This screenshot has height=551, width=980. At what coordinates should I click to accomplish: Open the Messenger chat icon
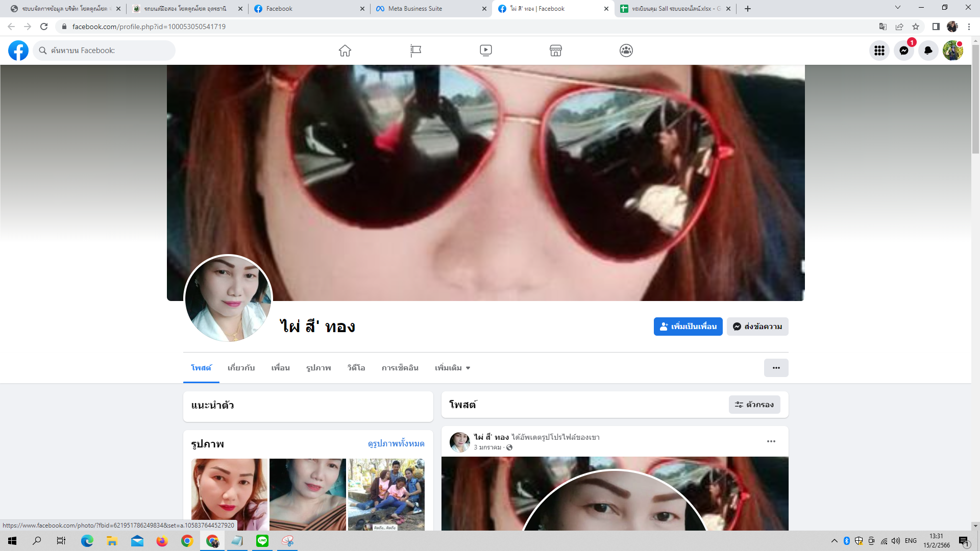pos(904,51)
